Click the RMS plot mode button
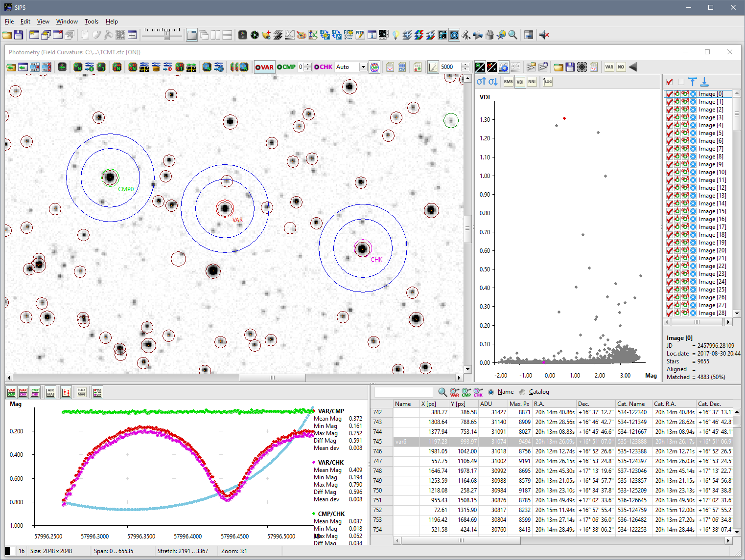This screenshot has width=745, height=560. point(508,82)
